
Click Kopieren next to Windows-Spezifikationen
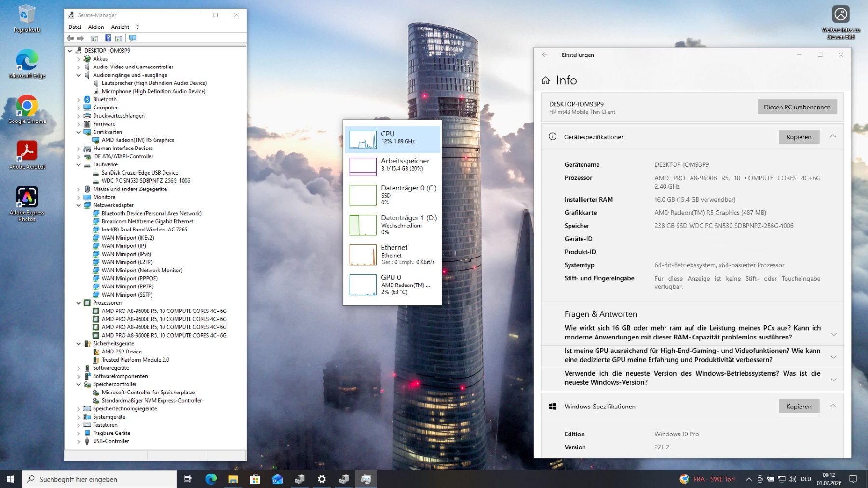(799, 407)
